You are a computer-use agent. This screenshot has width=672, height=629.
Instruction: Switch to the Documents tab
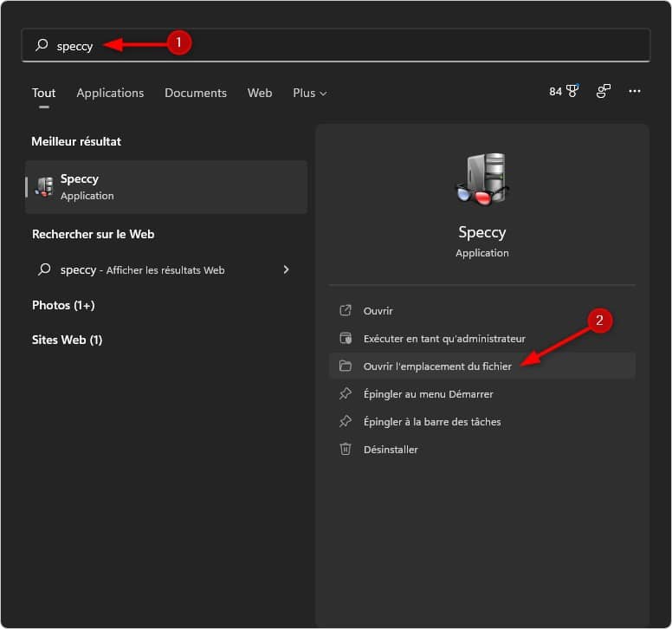coord(196,93)
